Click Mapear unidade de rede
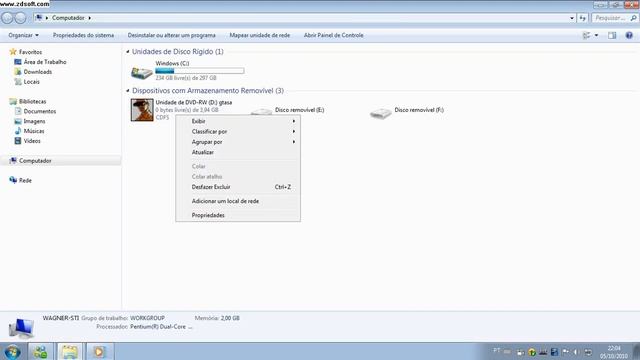640x360 pixels. click(x=260, y=36)
